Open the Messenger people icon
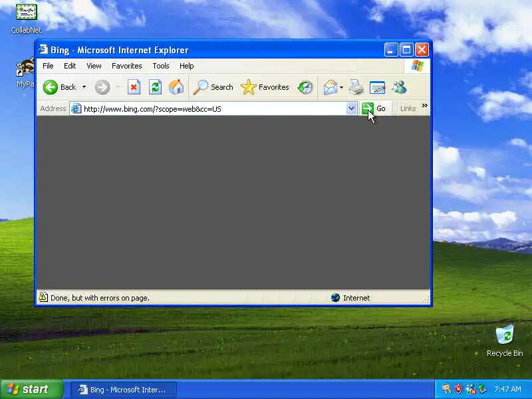This screenshot has width=532, height=399. click(x=400, y=87)
